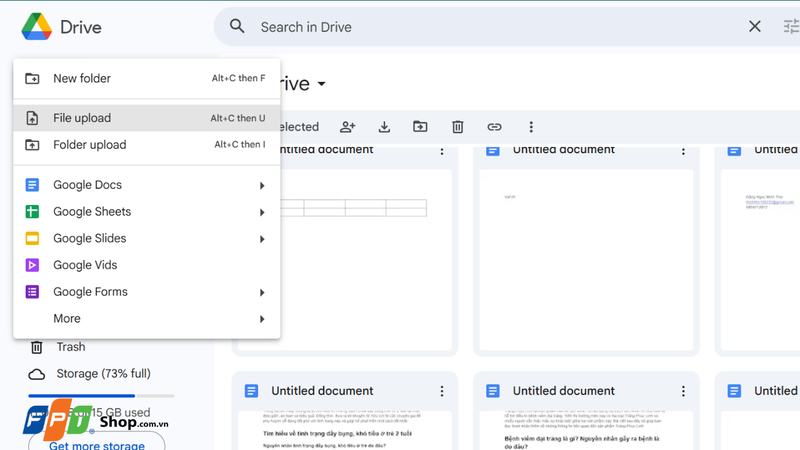Open the third top-row document thumbnail
This screenshot has width=800, height=450.
pyautogui.click(x=760, y=259)
